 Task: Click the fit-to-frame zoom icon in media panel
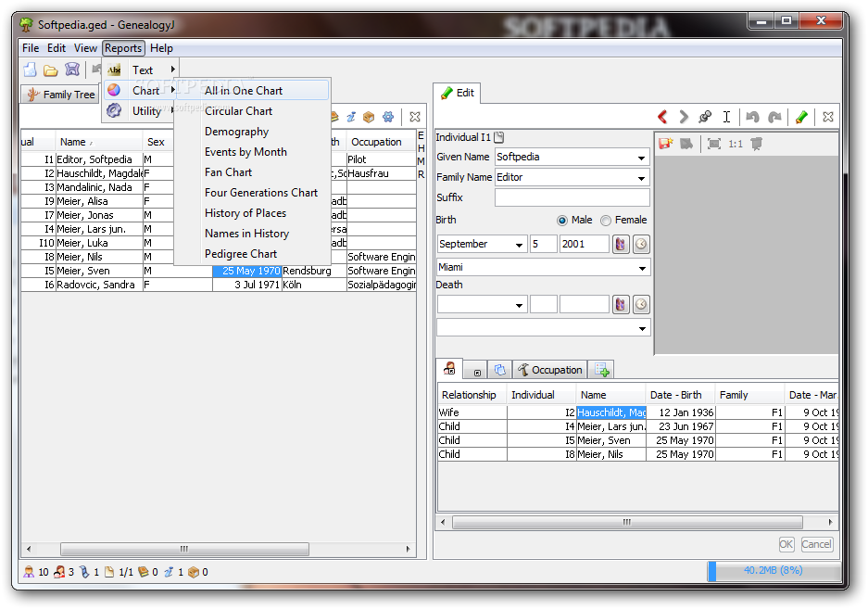[714, 144]
